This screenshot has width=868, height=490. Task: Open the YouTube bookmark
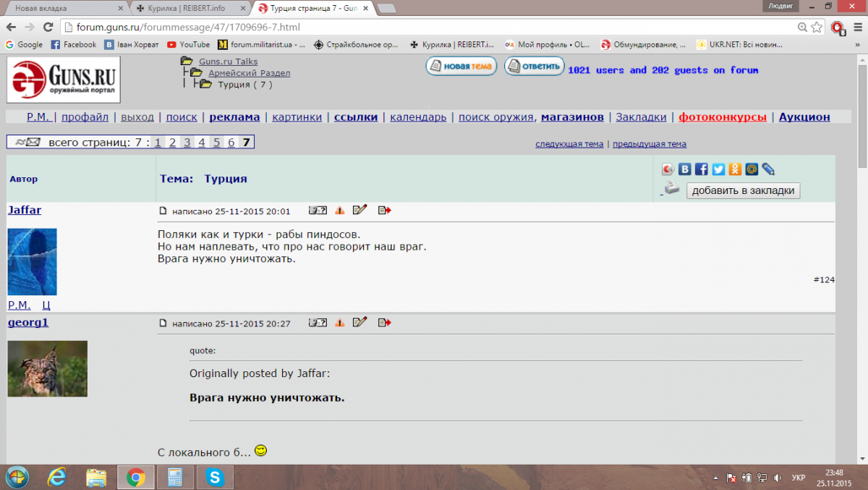tap(189, 44)
